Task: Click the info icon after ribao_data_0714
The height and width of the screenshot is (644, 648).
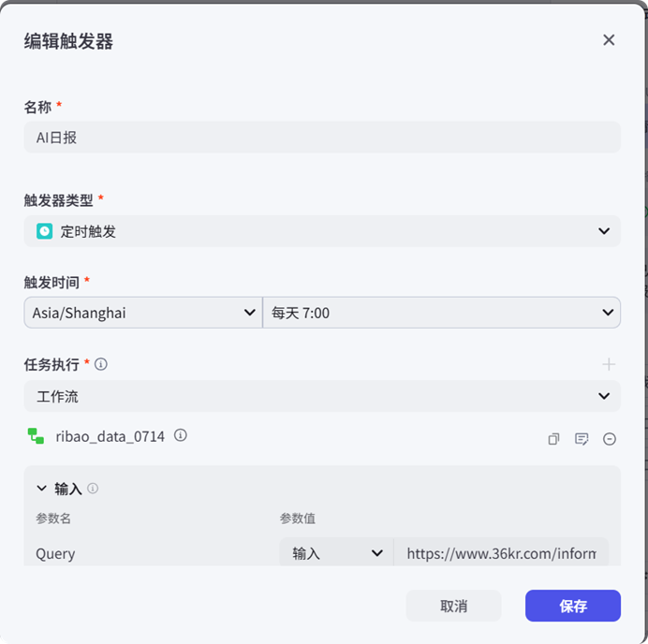Action: click(x=181, y=435)
